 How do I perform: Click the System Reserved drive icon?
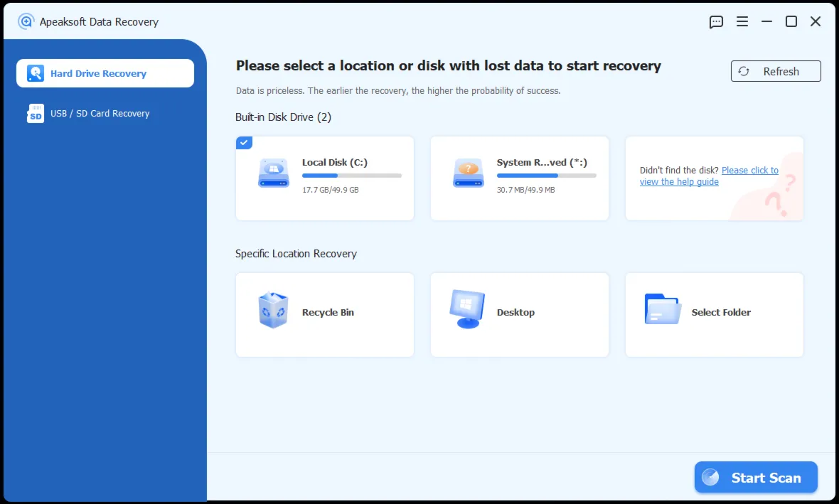point(468,173)
